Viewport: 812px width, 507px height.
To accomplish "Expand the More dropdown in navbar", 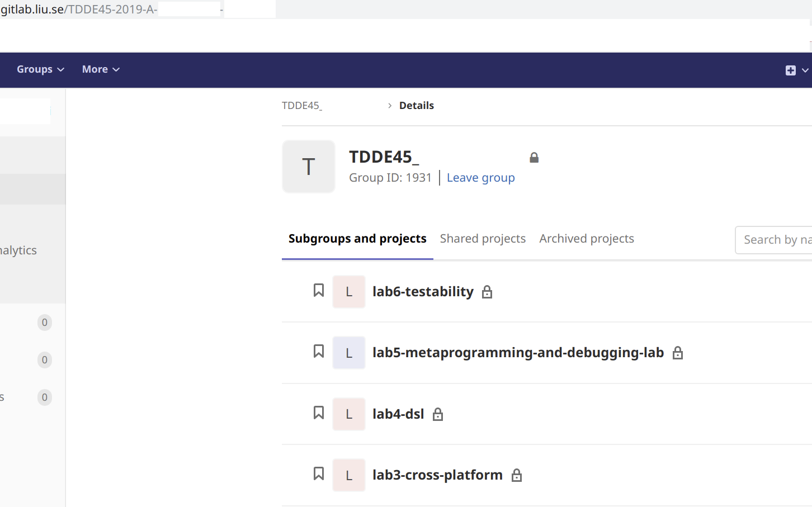I will (101, 69).
